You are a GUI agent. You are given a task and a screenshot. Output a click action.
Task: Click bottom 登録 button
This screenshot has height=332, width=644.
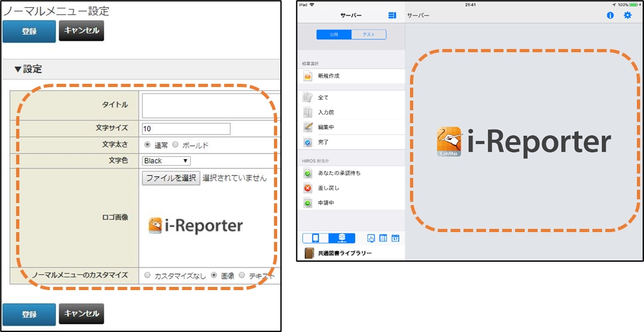29,315
